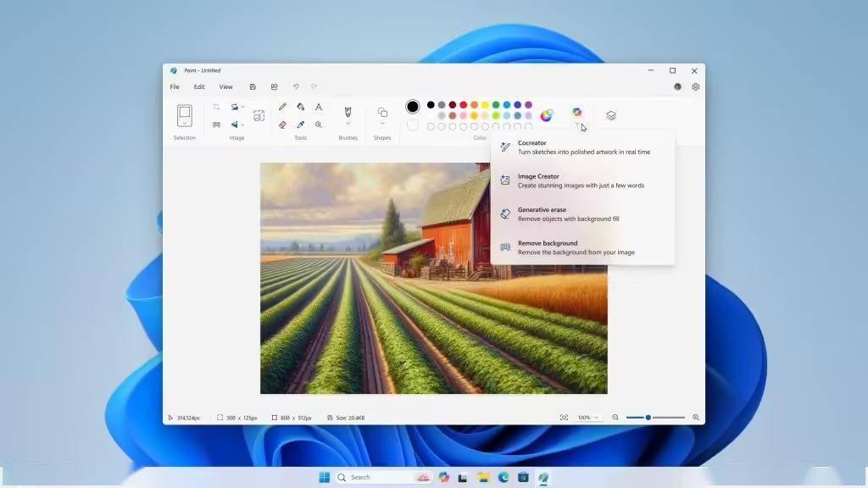Open the Brushes dropdown
Screen dimensions: 868x488
point(348,123)
